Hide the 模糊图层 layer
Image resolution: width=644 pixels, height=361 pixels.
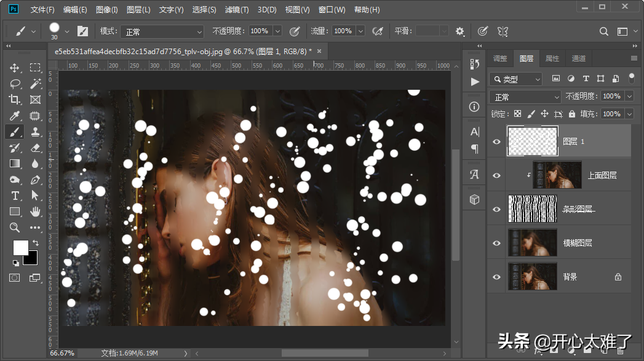click(496, 243)
